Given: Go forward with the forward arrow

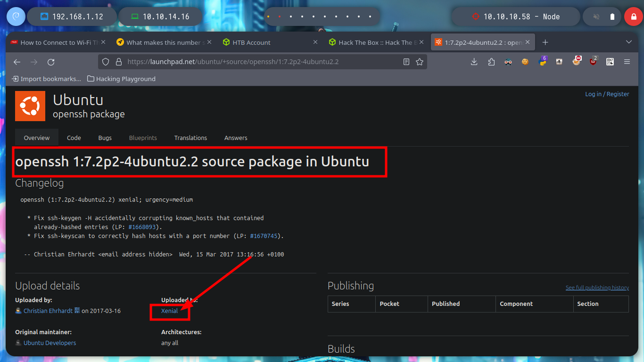Looking at the screenshot, I should (x=34, y=62).
